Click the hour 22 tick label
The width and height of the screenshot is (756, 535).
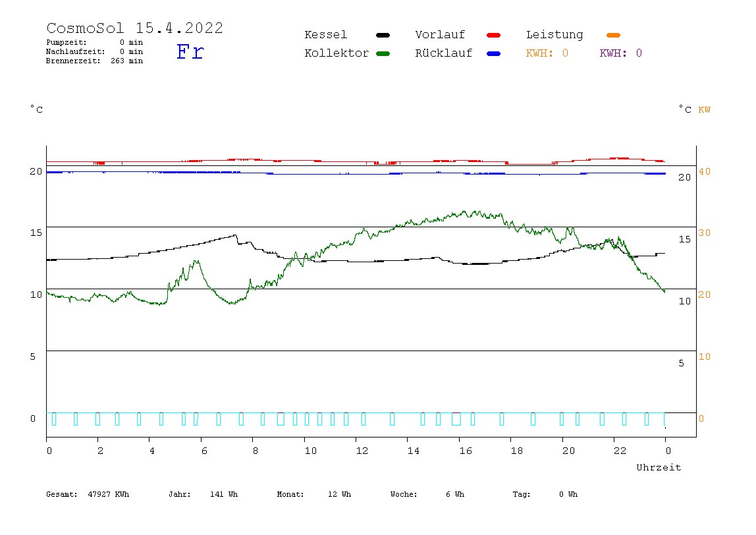tap(620, 451)
